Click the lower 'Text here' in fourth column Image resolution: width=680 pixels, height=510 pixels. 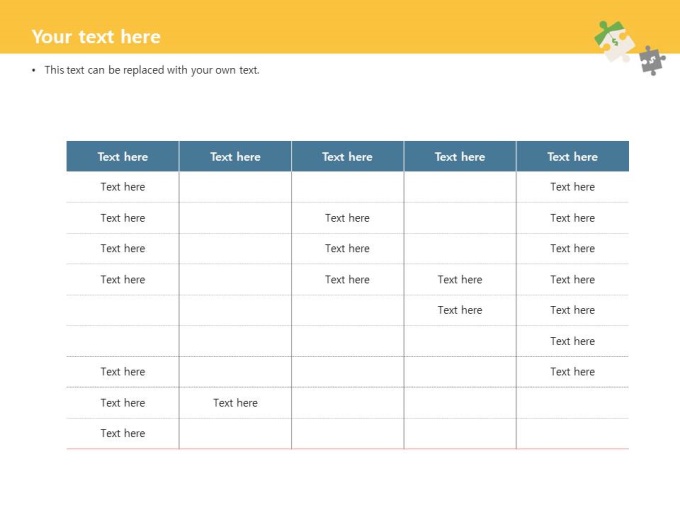[x=460, y=310]
